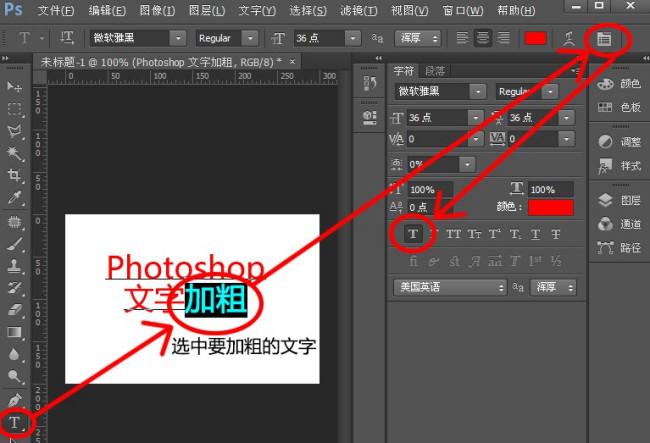Open the Adjustments panel

point(619,142)
